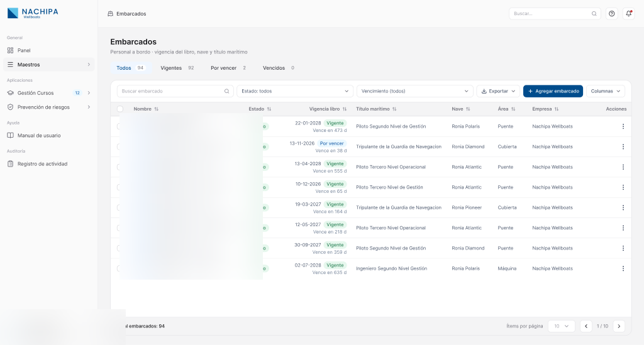The image size is (644, 345).
Task: Click 'Vence en 635 d' text
Action: tap(330, 272)
